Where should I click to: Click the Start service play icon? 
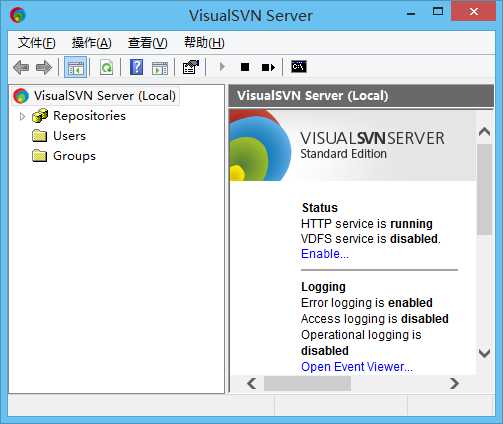tap(222, 67)
